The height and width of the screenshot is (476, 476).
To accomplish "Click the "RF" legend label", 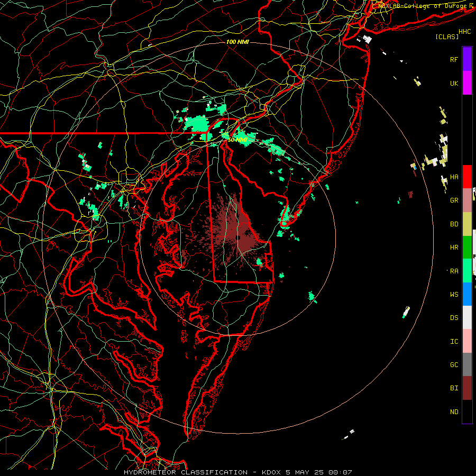I will (454, 59).
